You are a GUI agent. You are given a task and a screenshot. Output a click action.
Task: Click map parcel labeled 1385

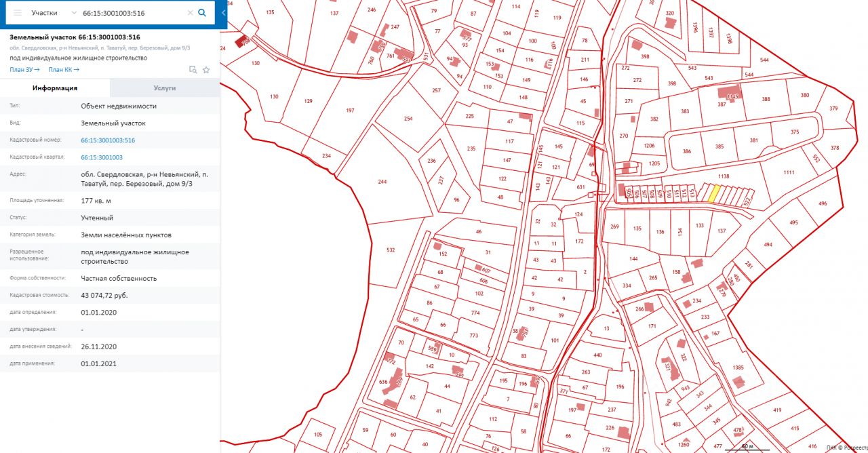click(x=738, y=368)
